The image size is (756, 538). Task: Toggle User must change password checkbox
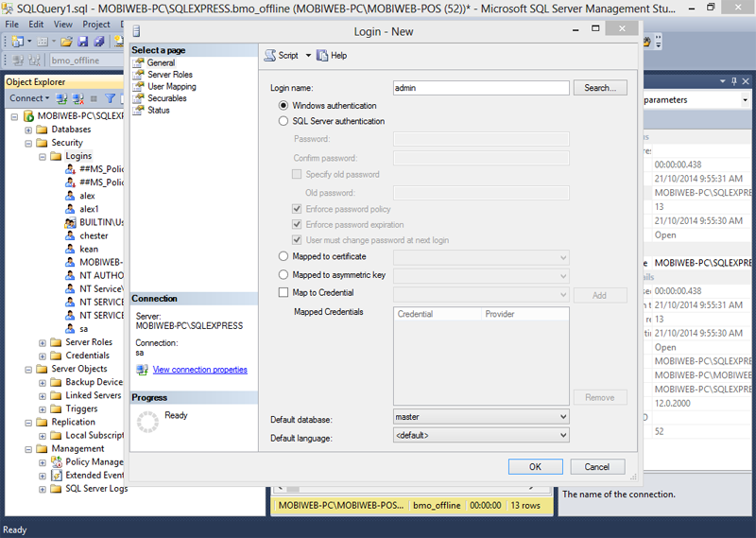coord(297,240)
